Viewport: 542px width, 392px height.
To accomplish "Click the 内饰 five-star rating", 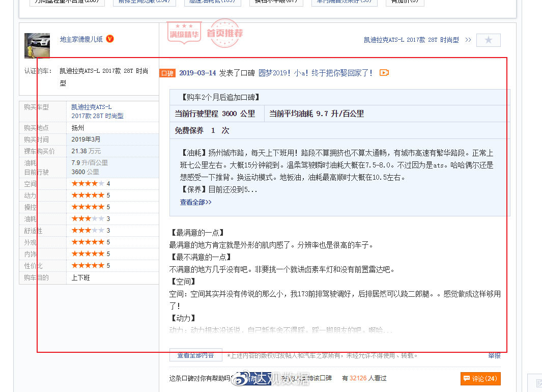I will click(x=88, y=254).
